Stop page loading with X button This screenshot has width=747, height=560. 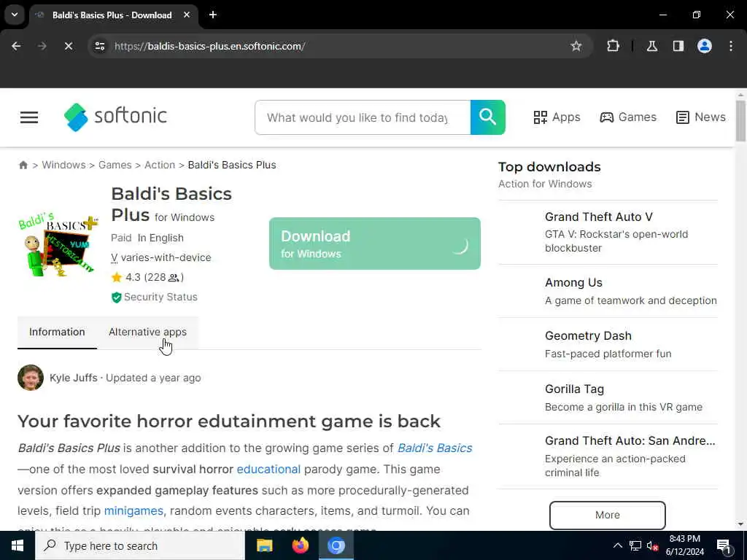(68, 46)
